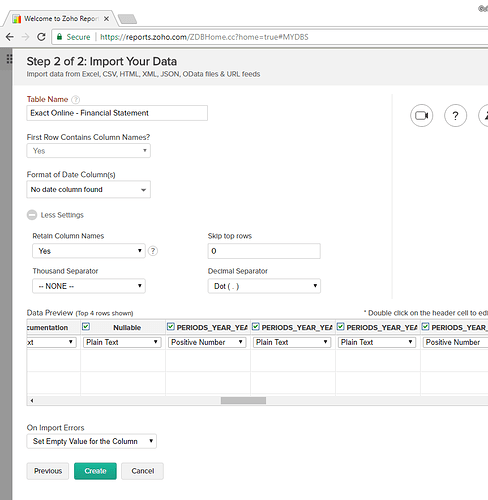Change third PERIODS column Plain Text type

(x=377, y=342)
